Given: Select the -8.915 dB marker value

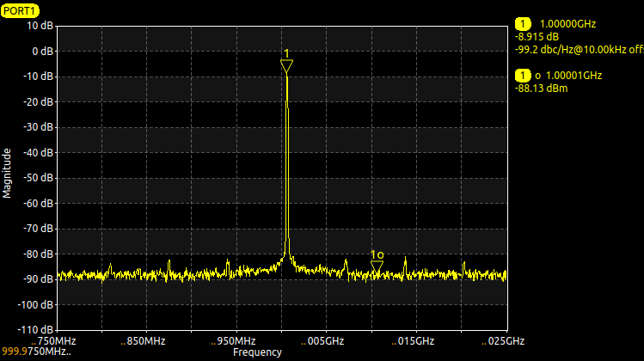Looking at the screenshot, I should (x=537, y=37).
